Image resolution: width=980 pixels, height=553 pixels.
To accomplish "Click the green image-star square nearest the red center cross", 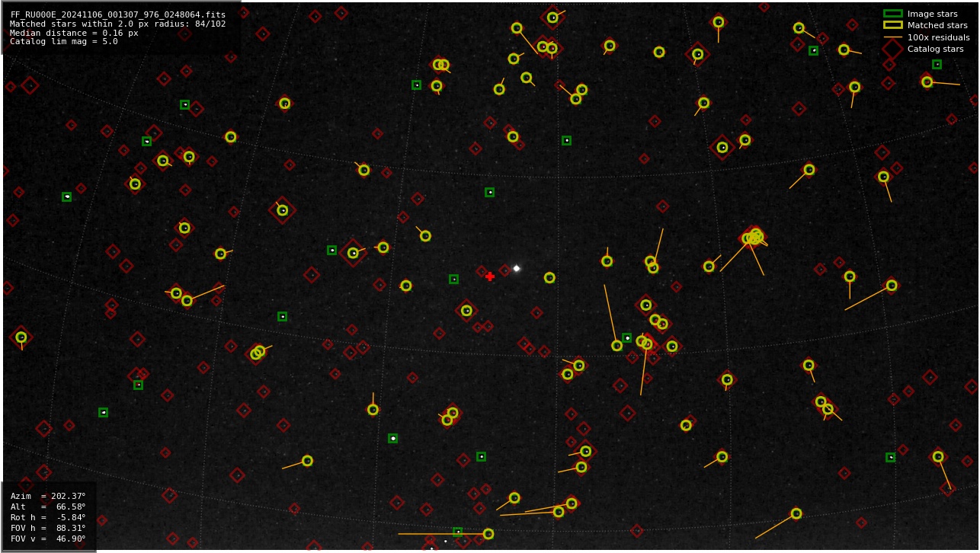I will tap(453, 280).
